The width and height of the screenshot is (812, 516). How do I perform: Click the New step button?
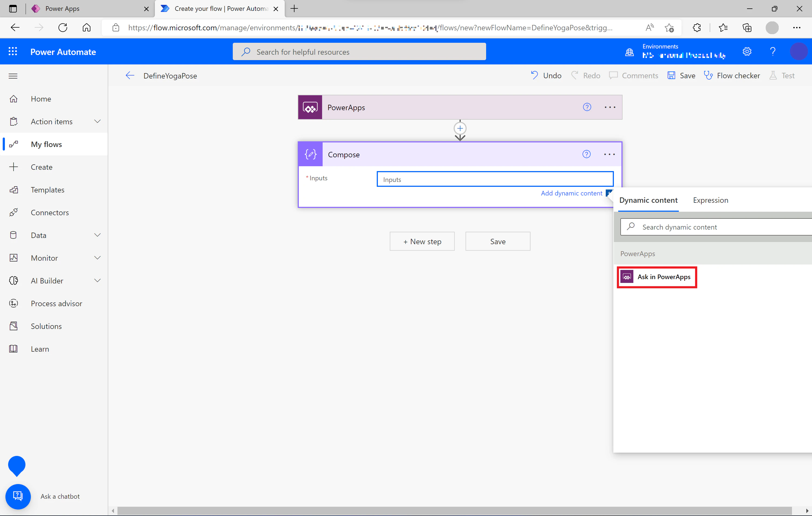point(422,241)
